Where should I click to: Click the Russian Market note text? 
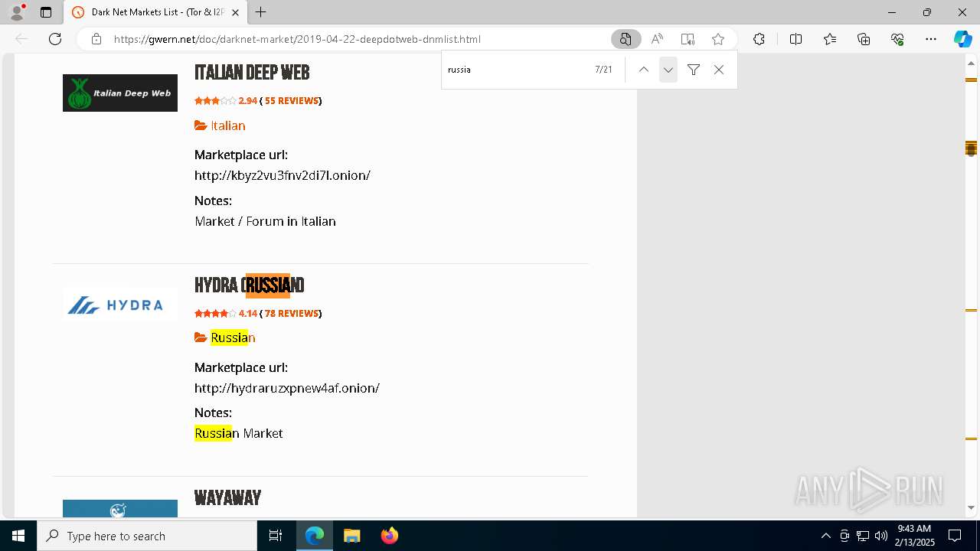[x=239, y=433]
